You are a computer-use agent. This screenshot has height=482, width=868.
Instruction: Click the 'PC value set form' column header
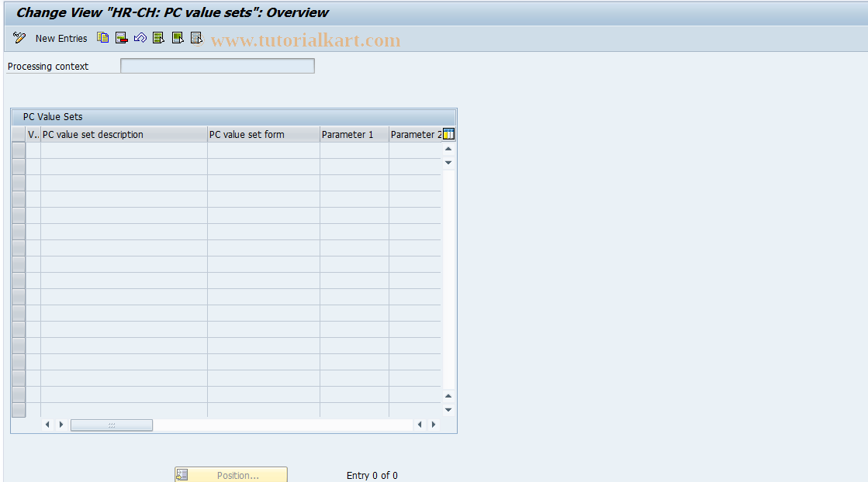click(x=264, y=134)
